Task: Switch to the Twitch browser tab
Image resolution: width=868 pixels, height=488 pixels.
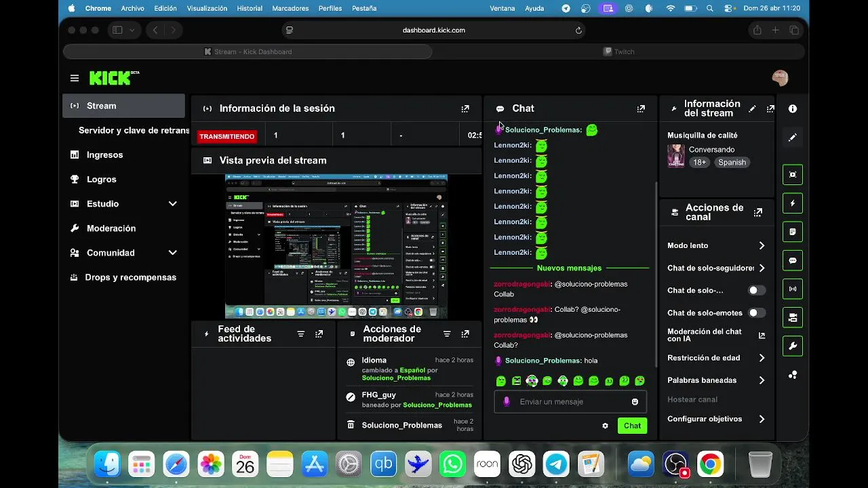Action: click(619, 52)
